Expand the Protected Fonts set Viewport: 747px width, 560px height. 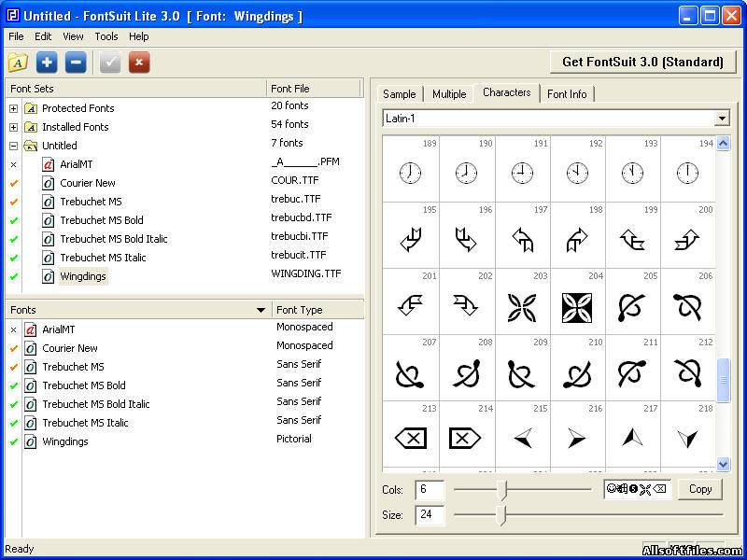tap(13, 108)
